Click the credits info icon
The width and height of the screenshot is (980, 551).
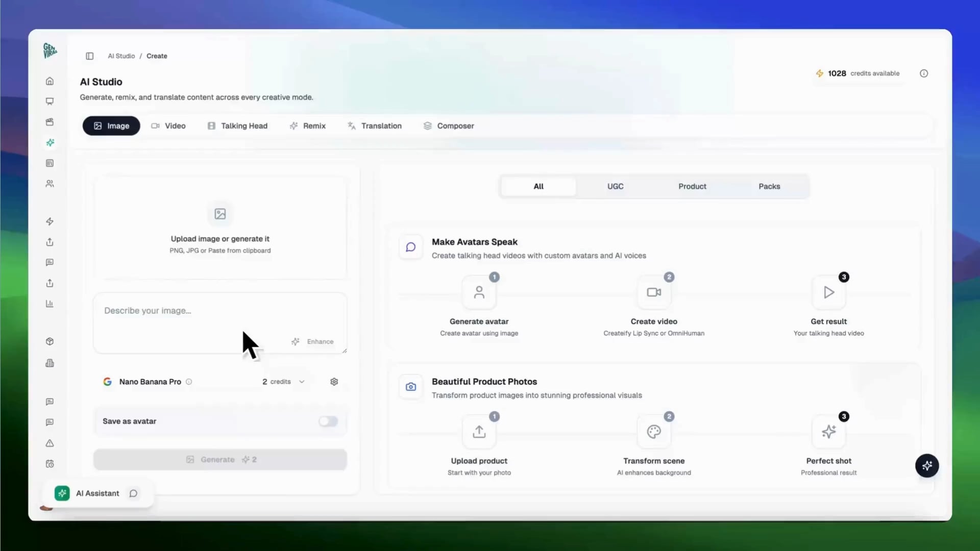[924, 73]
